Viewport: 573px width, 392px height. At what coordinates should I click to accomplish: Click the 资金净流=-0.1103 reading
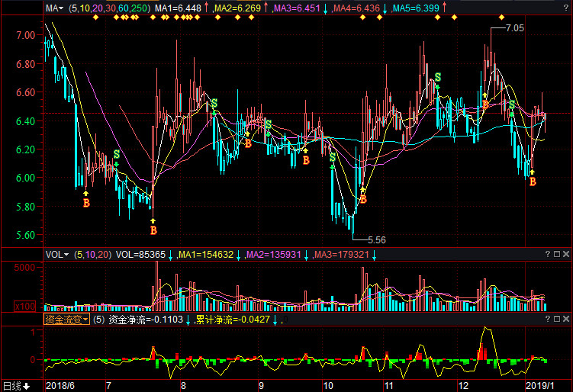[x=146, y=320]
